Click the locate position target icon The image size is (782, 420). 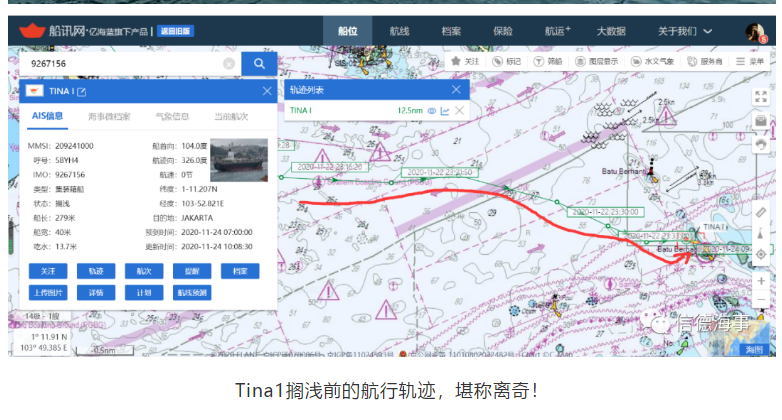(x=761, y=254)
